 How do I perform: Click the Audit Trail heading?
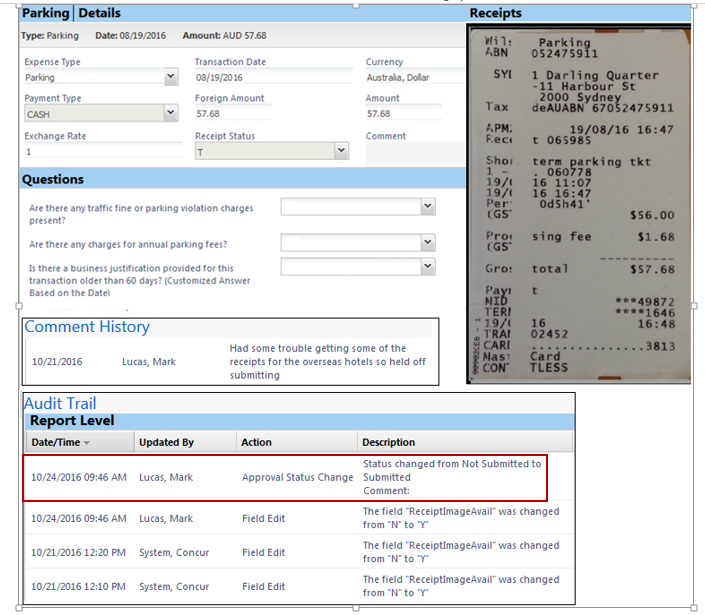click(x=61, y=403)
